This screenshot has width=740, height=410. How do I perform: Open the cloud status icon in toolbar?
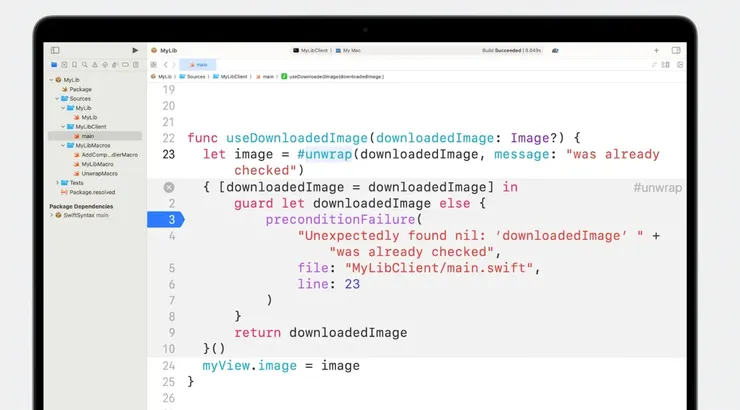pos(555,50)
